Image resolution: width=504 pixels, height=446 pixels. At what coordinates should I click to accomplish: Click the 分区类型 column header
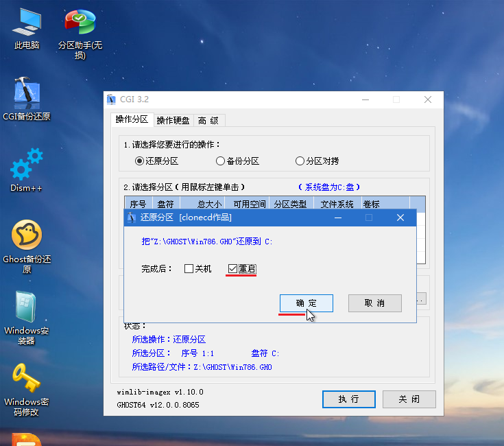click(291, 204)
